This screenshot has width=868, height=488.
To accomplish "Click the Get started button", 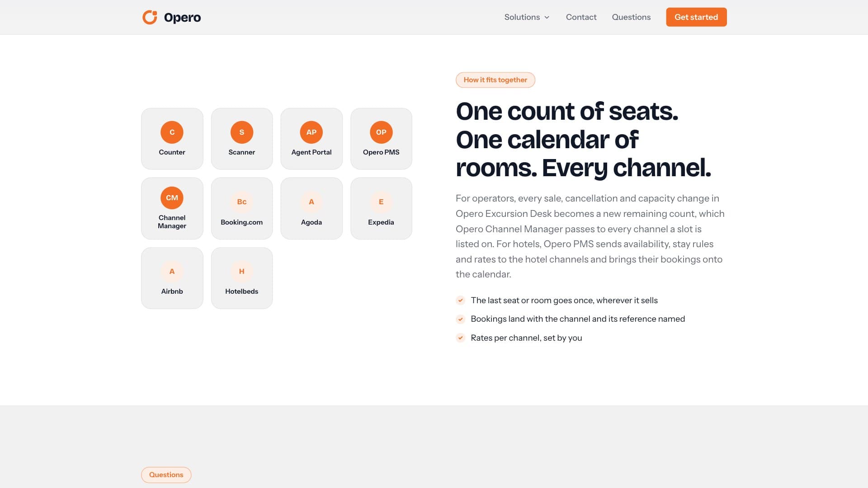I will click(x=696, y=17).
